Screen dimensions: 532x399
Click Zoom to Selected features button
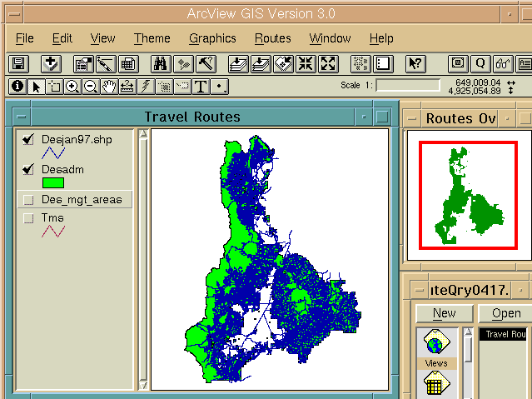(x=283, y=63)
